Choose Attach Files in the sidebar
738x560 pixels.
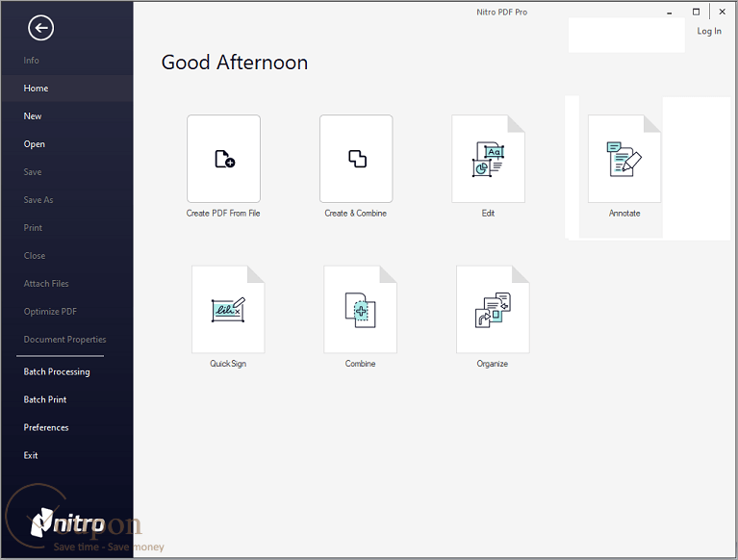46,283
